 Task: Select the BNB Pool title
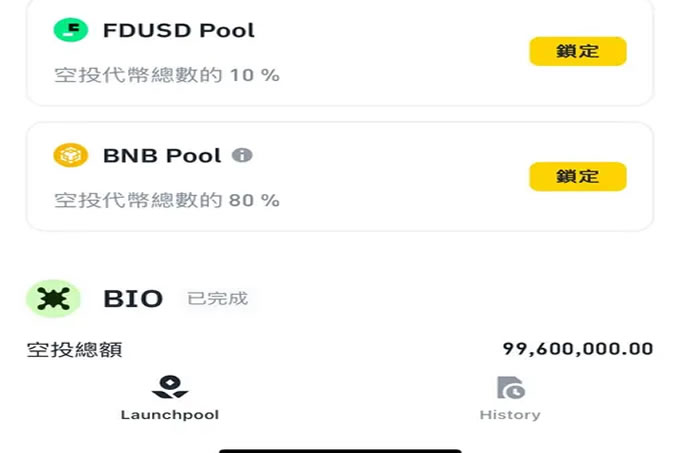(x=162, y=156)
